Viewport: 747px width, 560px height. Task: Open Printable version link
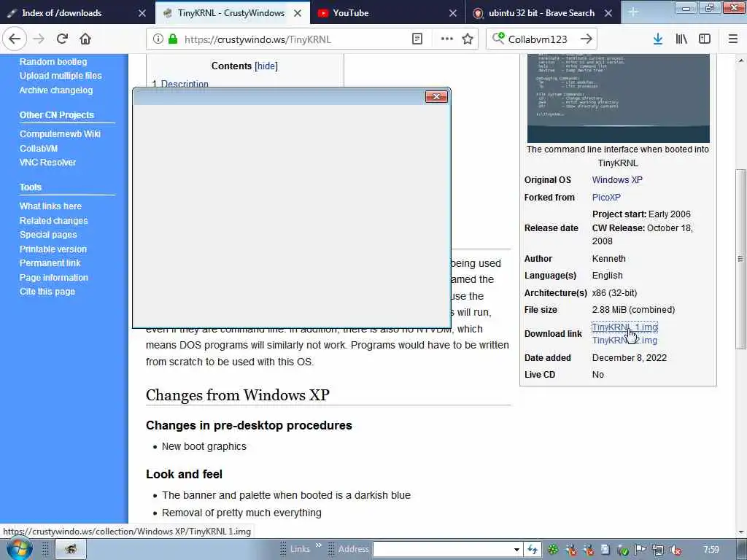click(53, 249)
